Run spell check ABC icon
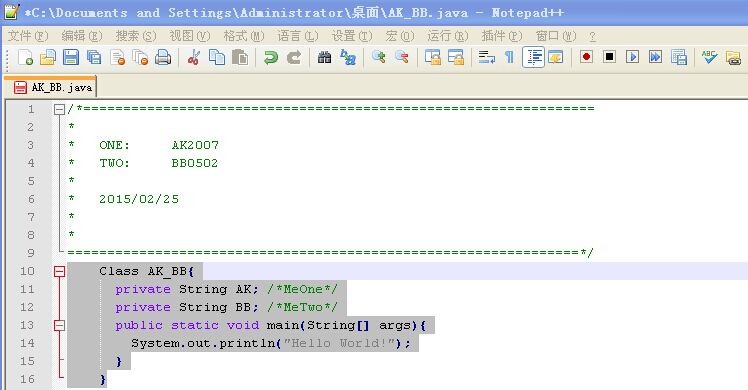748x390 pixels. tap(709, 57)
